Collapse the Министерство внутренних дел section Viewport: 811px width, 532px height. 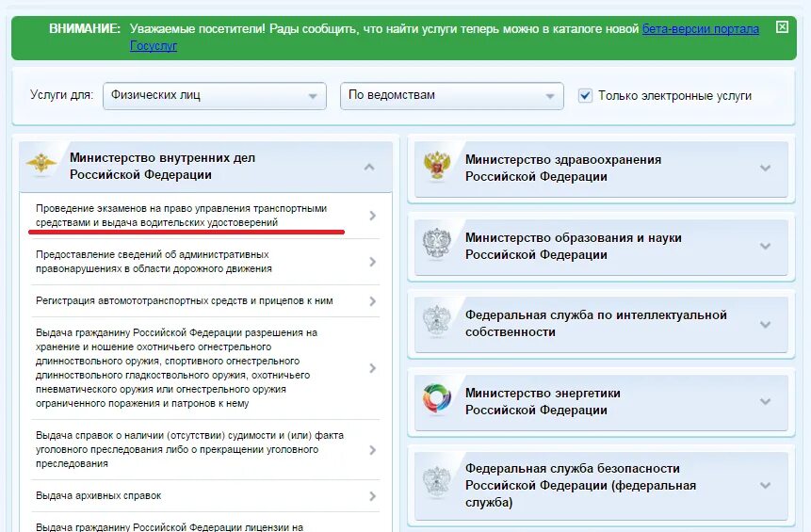[369, 167]
